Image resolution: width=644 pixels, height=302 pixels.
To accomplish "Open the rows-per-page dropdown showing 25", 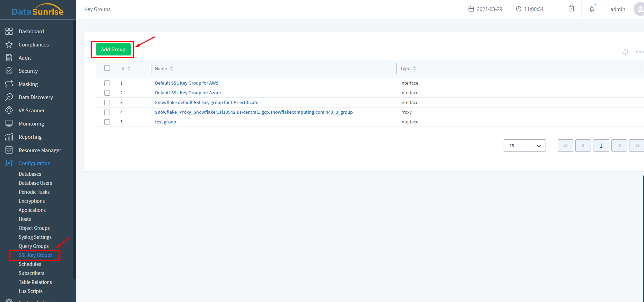I will point(524,146).
